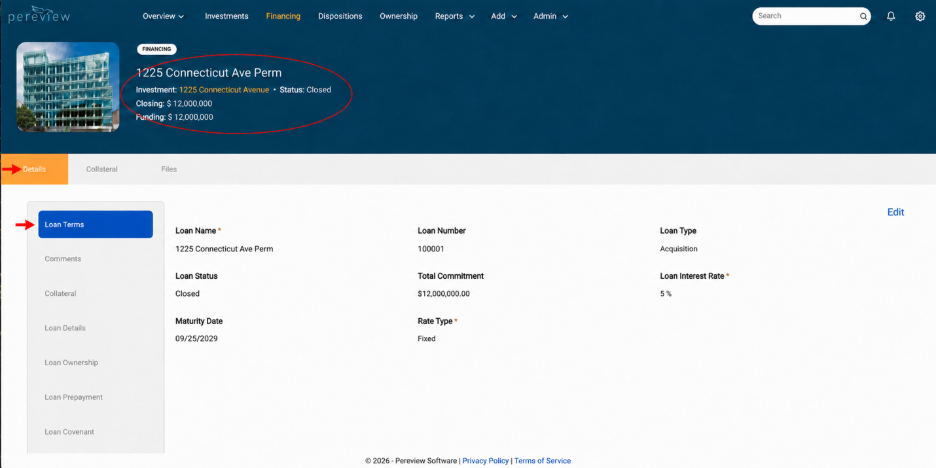Click the building photo thumbnail
Screen dimensions: 936x468
[x=68, y=87]
